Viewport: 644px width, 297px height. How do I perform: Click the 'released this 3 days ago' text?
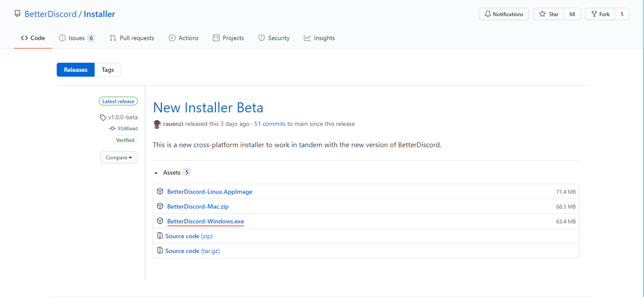pyautogui.click(x=218, y=124)
